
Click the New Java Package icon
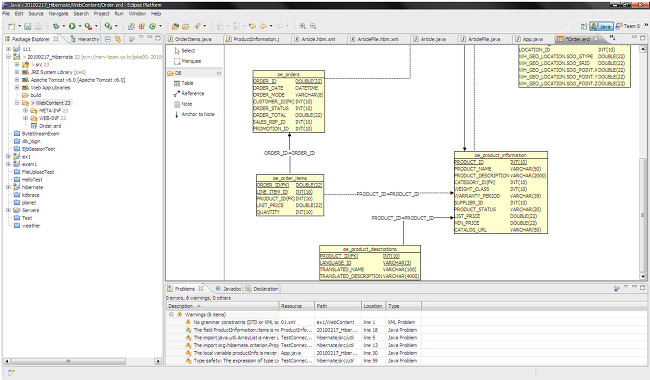click(x=141, y=26)
